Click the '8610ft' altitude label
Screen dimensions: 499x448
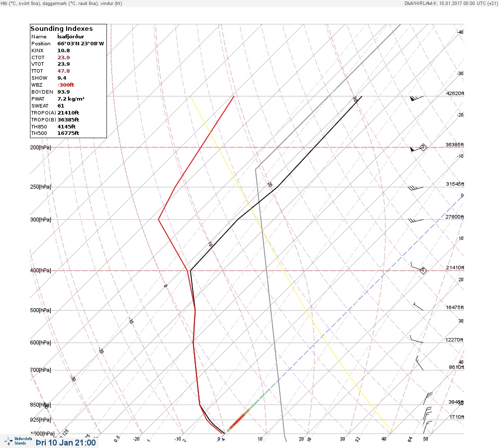[x=456, y=367]
